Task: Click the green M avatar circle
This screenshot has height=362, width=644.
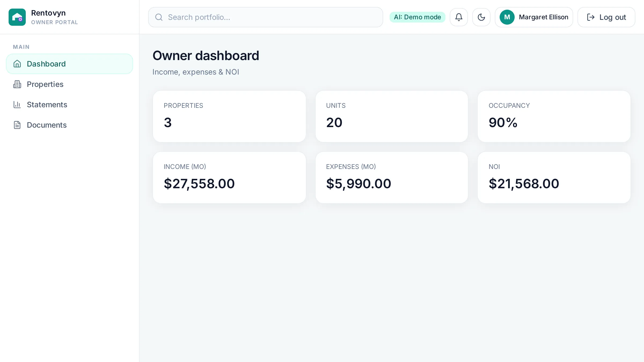Action: tap(507, 17)
